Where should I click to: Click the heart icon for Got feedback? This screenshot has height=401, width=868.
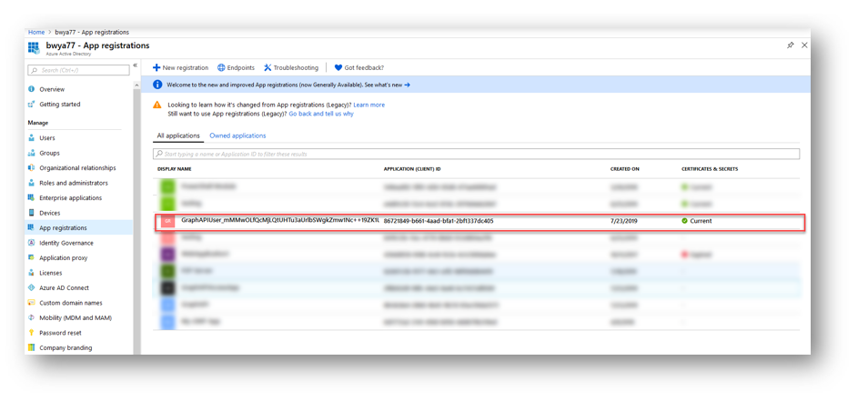(338, 67)
